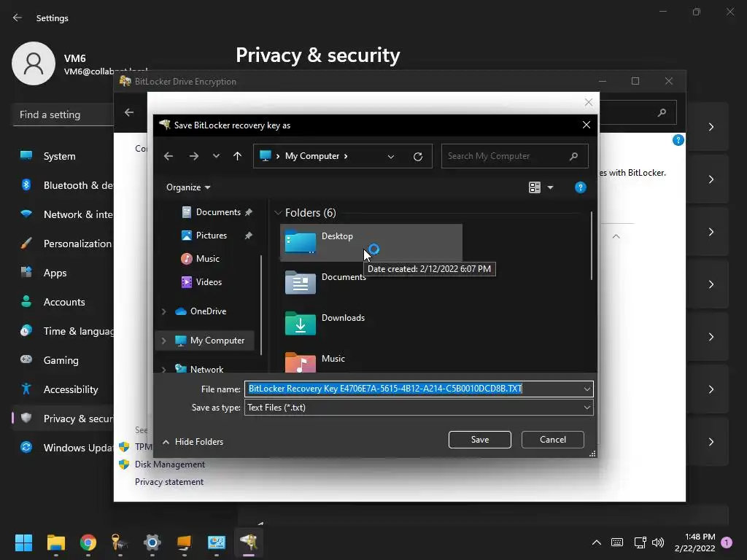Open Accounts settings category

63,302
